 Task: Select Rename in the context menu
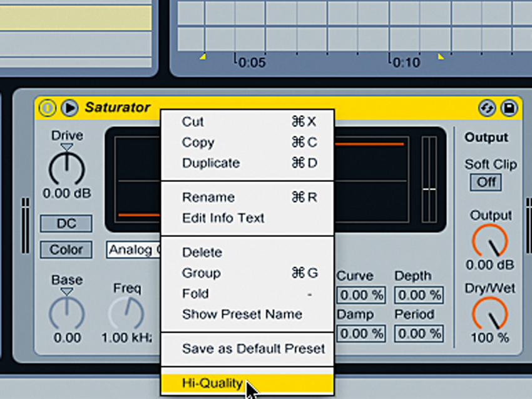[x=248, y=197]
